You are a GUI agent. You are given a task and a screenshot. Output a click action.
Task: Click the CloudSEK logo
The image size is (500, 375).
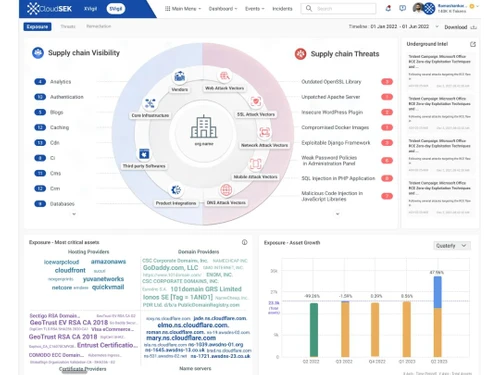(x=49, y=8)
